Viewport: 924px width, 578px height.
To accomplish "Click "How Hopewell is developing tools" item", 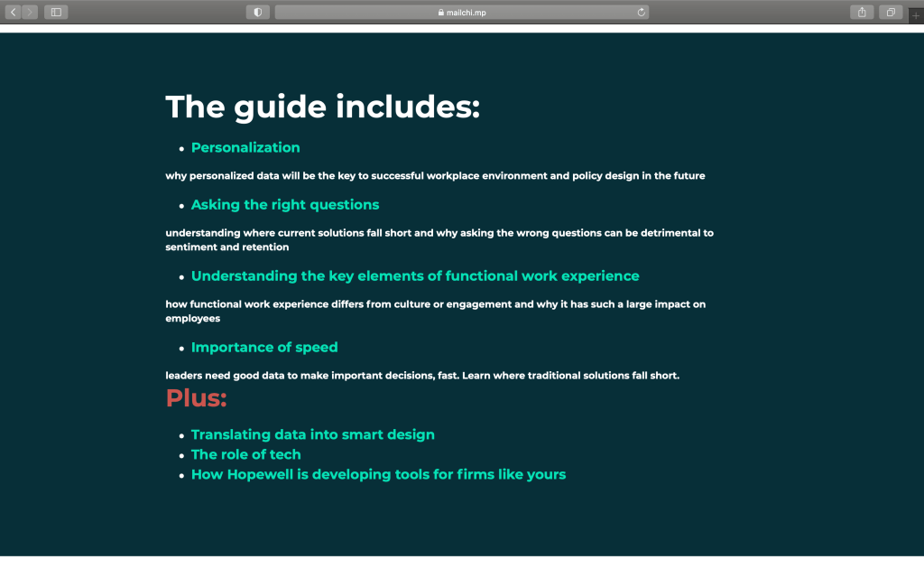I will [x=378, y=474].
